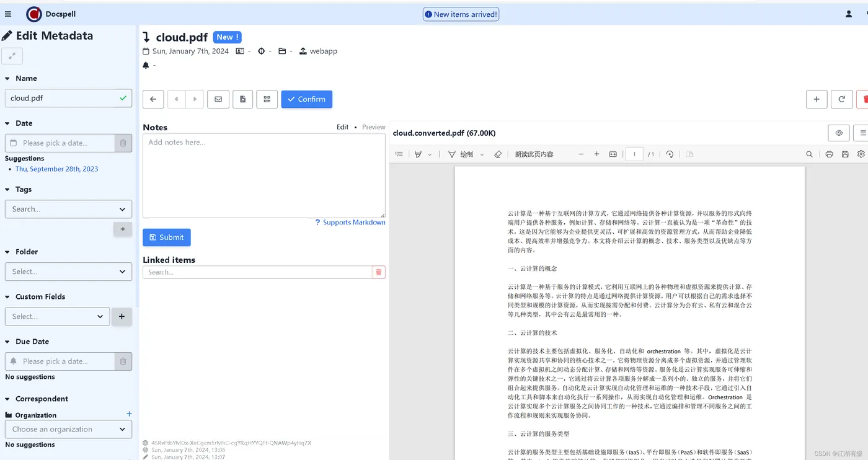Open highlighter options dropdown arrow
The height and width of the screenshot is (460, 868).
430,154
